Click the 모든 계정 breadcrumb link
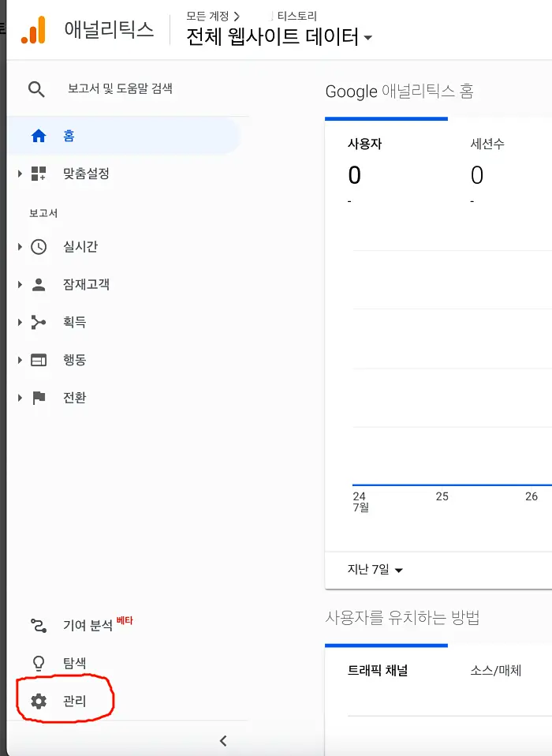 tap(207, 17)
